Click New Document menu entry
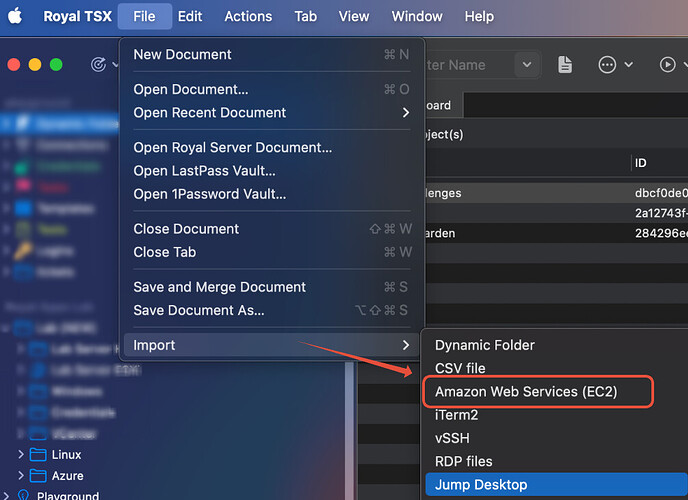Screen dimensions: 688x500 point(182,55)
